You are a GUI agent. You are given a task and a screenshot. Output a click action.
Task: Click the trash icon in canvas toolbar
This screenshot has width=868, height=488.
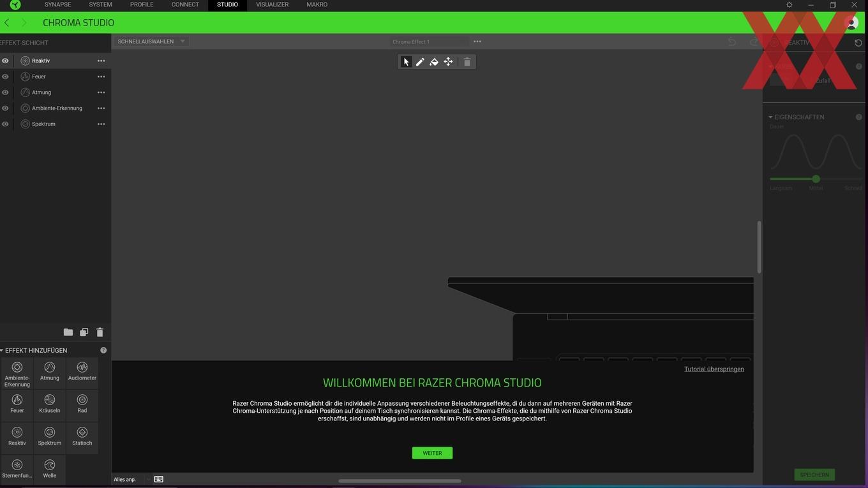pos(467,62)
